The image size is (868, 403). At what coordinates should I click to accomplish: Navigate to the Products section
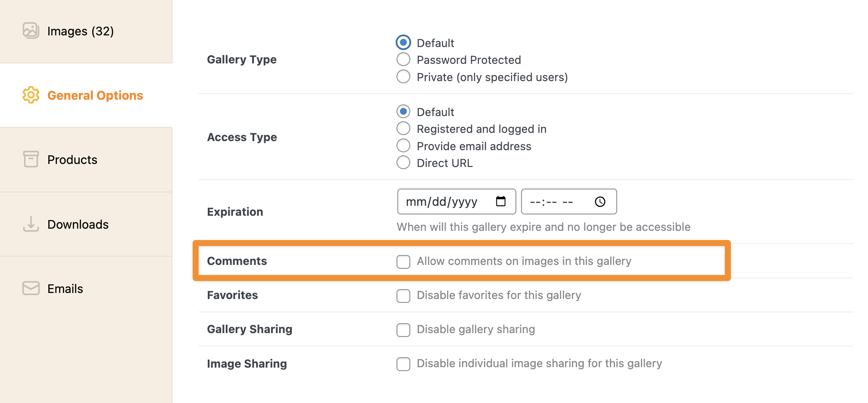(72, 159)
